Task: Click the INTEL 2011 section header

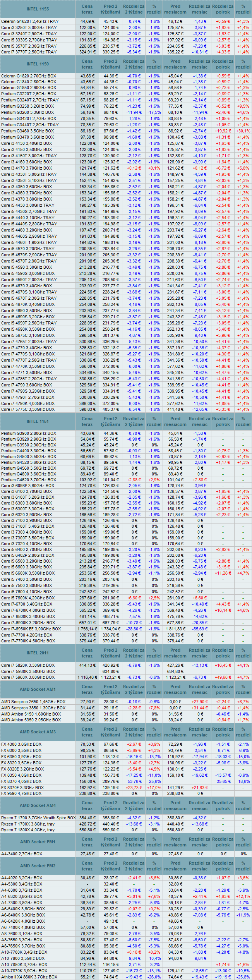Action: point(38,653)
